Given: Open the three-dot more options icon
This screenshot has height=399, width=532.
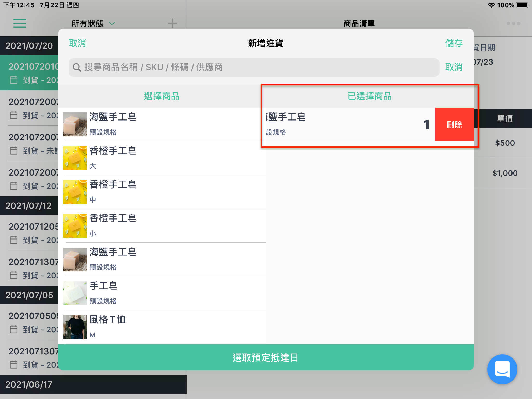Looking at the screenshot, I should point(513,23).
